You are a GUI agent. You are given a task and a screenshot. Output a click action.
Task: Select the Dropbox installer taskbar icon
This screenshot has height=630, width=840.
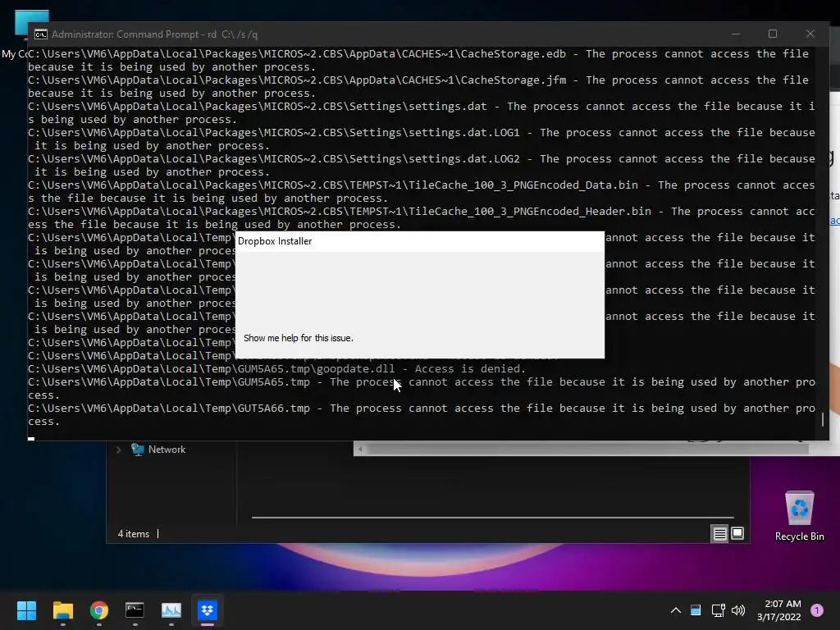pyautogui.click(x=208, y=609)
